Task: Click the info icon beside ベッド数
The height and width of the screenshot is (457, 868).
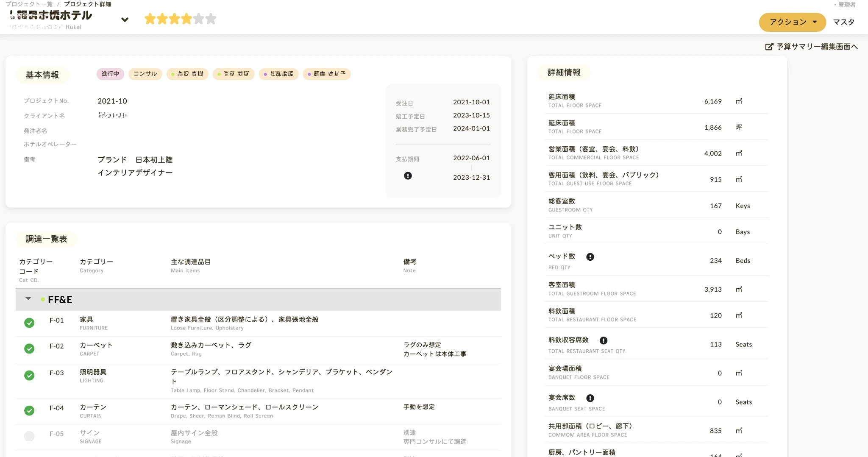Action: point(590,257)
